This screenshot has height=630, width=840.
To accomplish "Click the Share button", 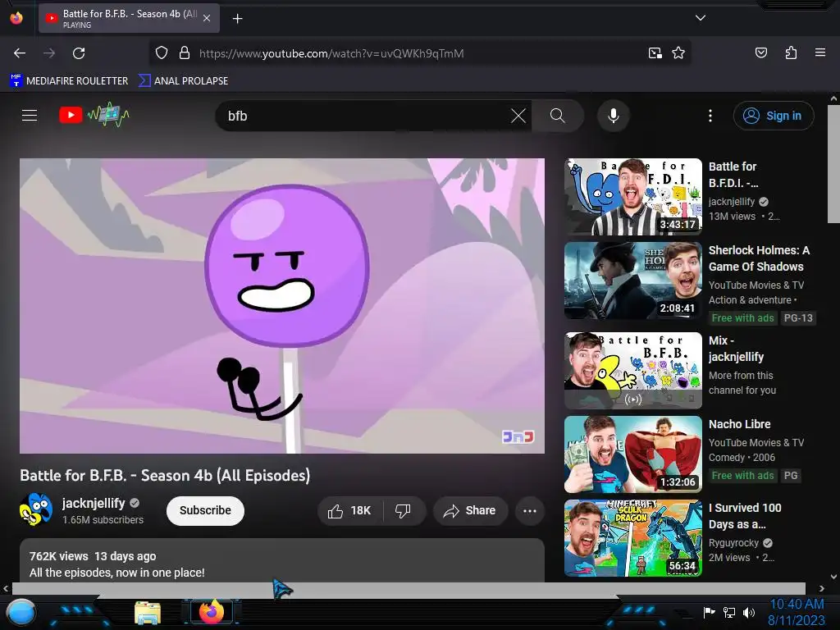I will pyautogui.click(x=470, y=510).
